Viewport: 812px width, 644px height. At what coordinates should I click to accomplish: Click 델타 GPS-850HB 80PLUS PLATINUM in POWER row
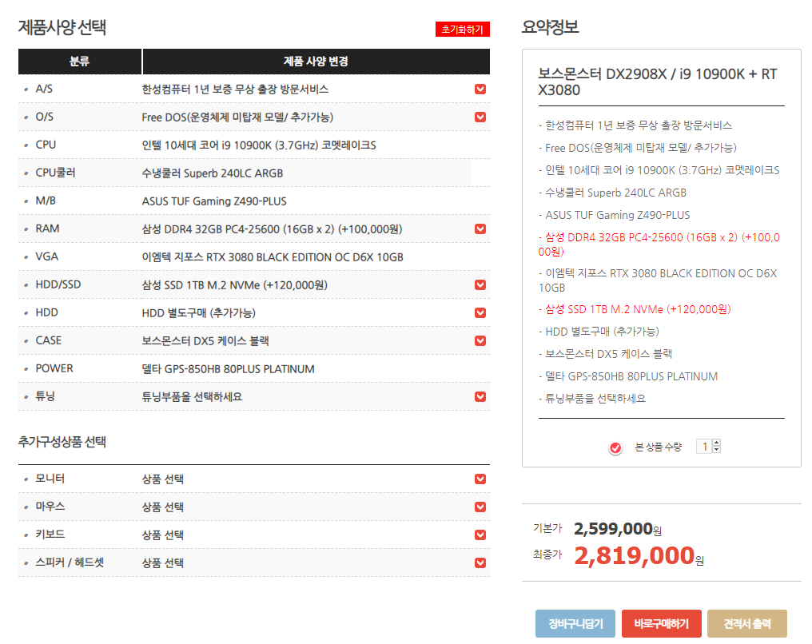(229, 368)
